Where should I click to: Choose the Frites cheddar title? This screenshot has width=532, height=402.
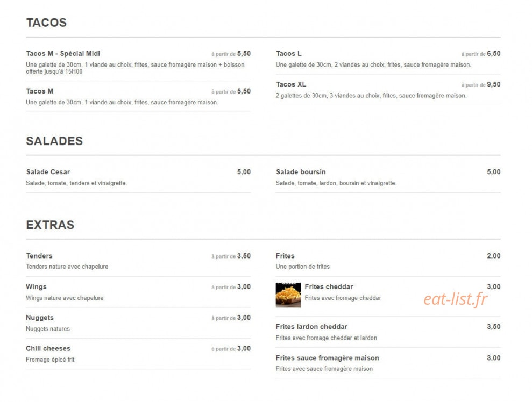(329, 287)
